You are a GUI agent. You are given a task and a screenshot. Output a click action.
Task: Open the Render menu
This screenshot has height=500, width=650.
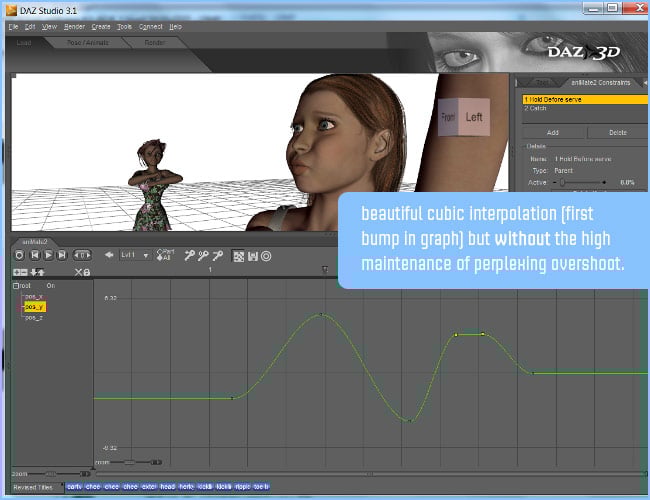pos(74,27)
